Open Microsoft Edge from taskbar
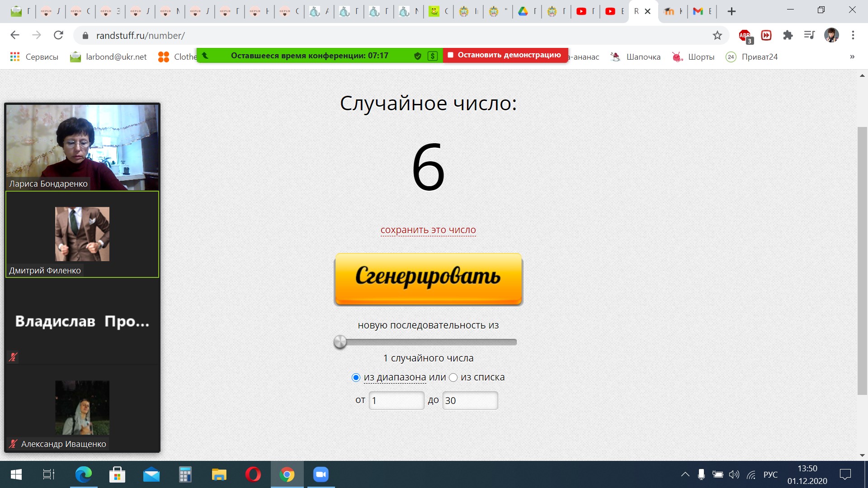 pos(84,474)
